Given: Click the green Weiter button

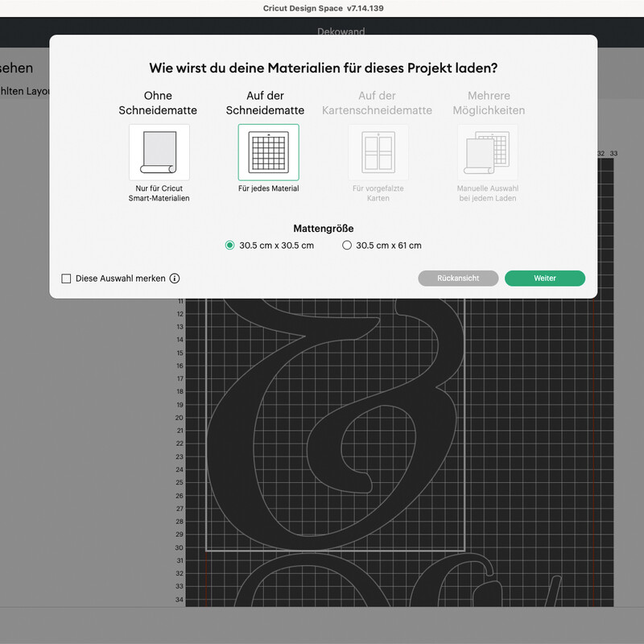Looking at the screenshot, I should [545, 278].
